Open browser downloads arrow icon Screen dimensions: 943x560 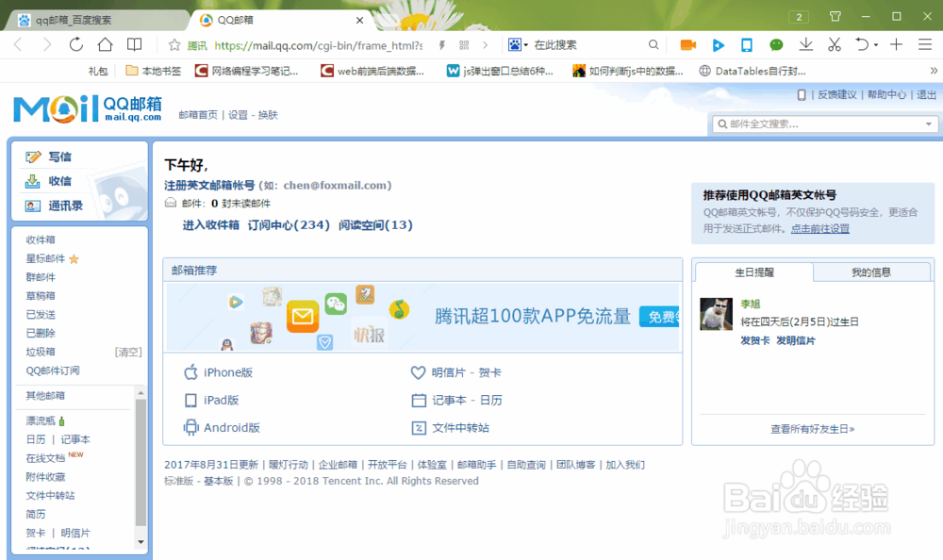click(x=806, y=45)
